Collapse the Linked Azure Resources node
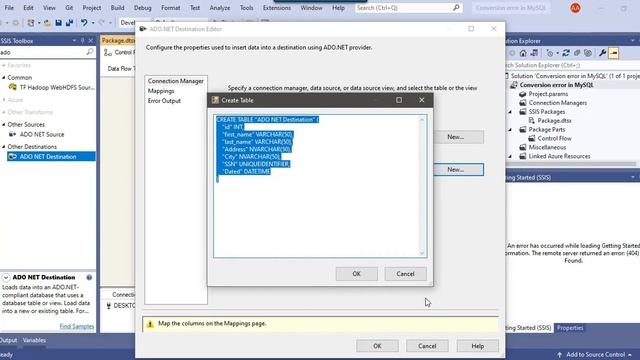The width and height of the screenshot is (640, 360). click(510, 156)
